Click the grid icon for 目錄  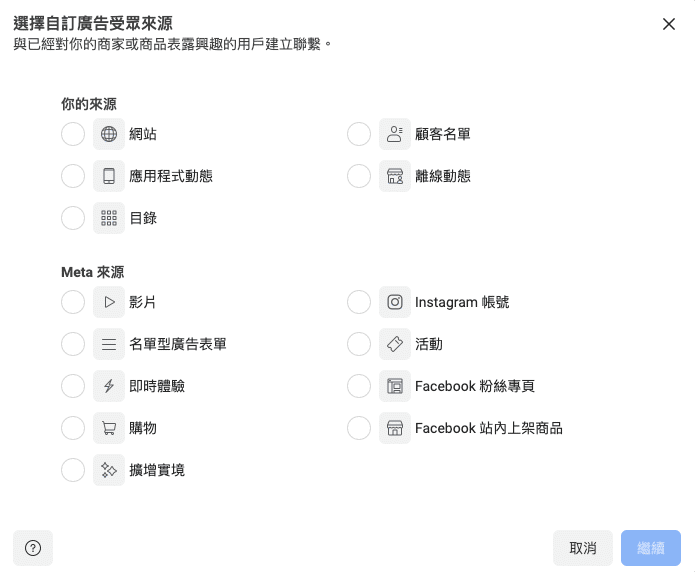109,218
